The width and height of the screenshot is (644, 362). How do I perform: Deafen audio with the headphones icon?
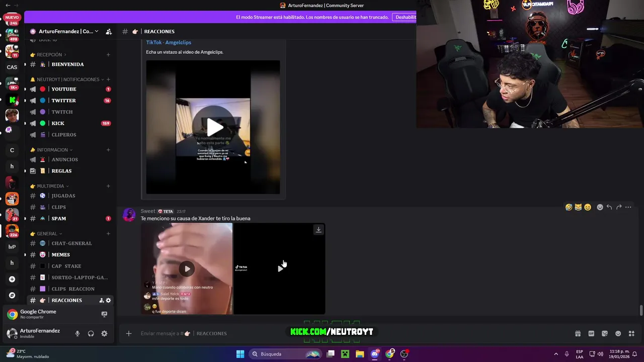[x=91, y=333]
